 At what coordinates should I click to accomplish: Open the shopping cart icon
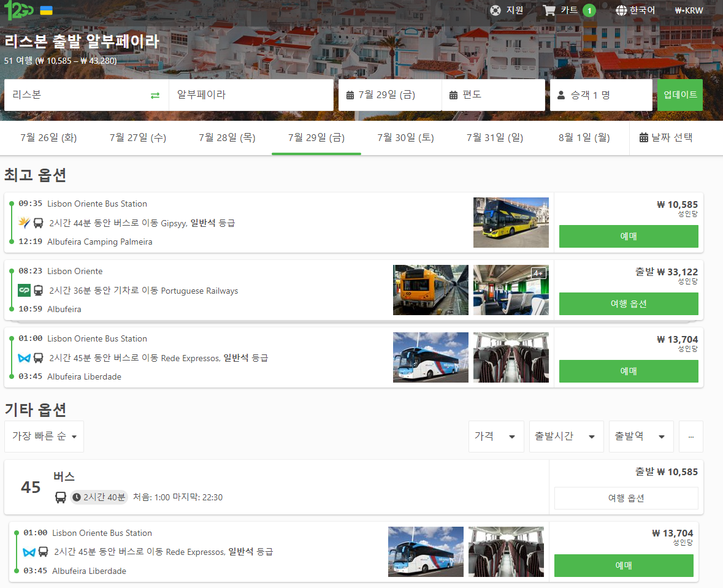[x=549, y=10]
